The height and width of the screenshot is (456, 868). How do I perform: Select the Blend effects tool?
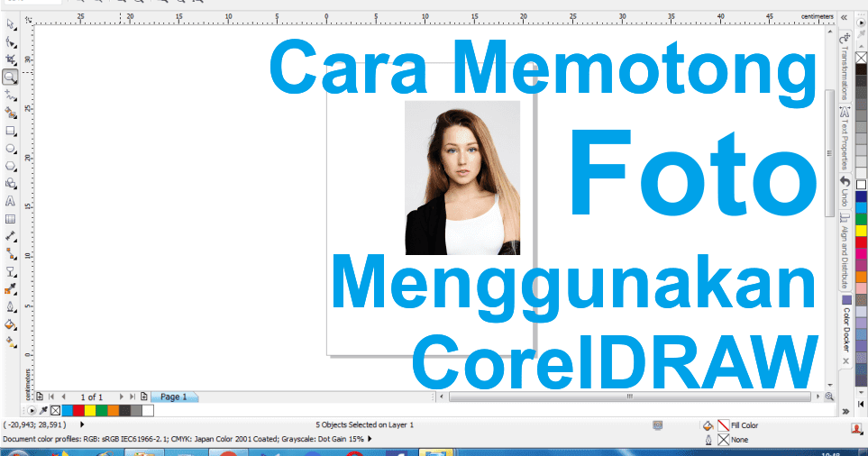10,272
